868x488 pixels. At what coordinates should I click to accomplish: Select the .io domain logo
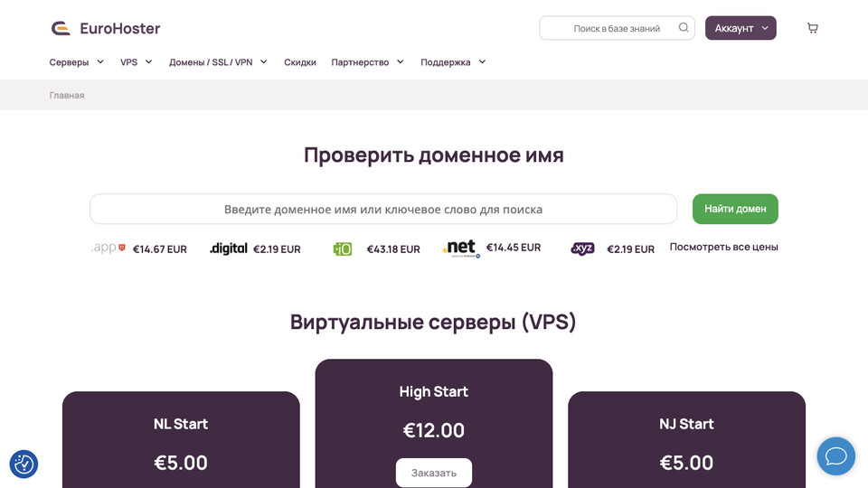[x=342, y=249]
